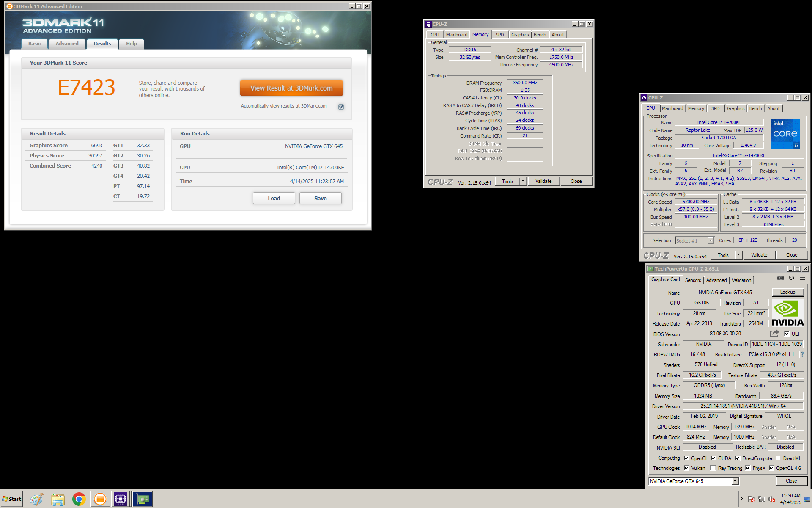Toggle the CUDA checkbox
This screenshot has width=812, height=508.
(x=713, y=458)
